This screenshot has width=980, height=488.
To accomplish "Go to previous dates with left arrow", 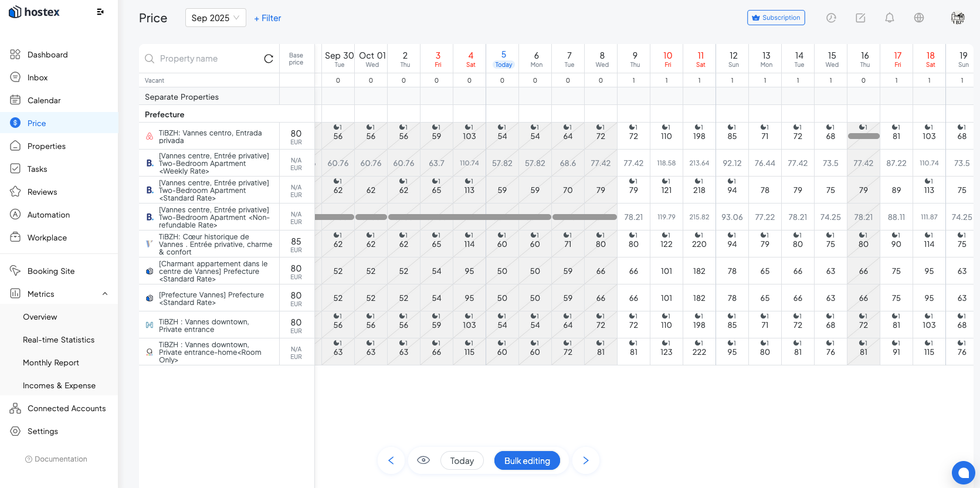I will point(391,460).
